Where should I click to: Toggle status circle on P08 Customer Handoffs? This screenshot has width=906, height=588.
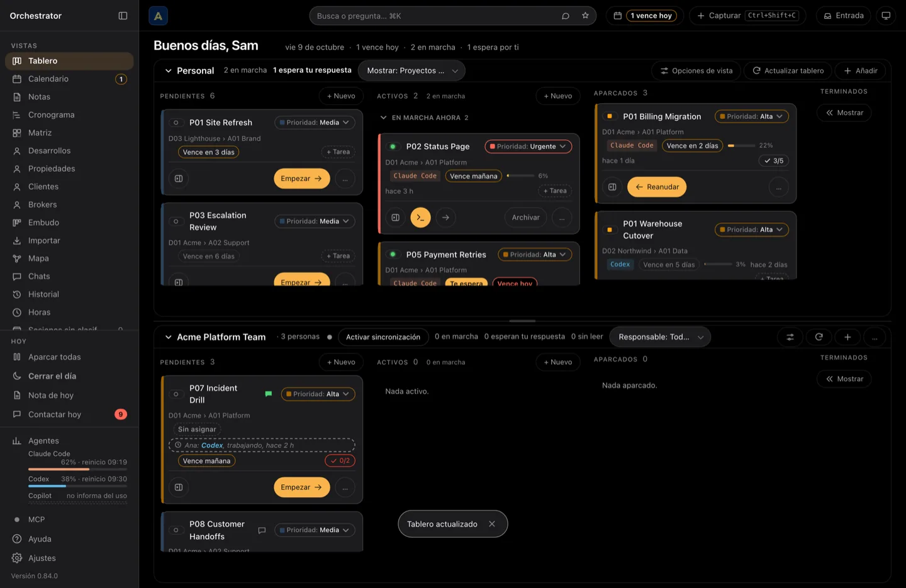176,530
